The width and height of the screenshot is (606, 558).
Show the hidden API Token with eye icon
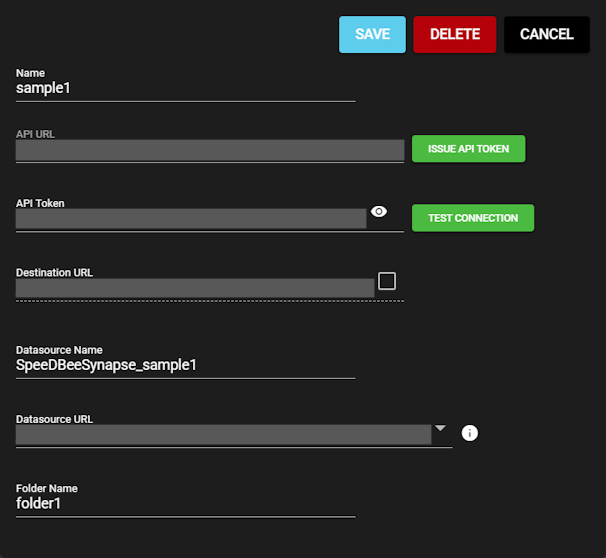pos(379,212)
